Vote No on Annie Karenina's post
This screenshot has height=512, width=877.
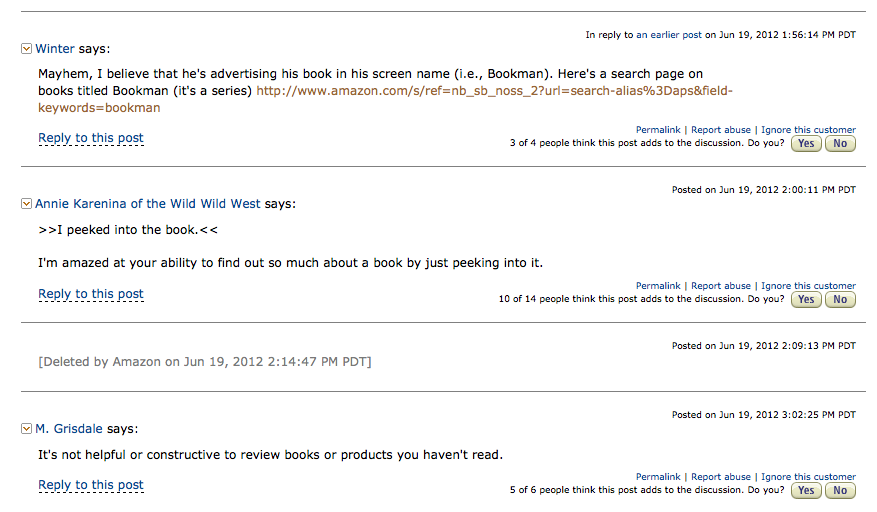pos(840,299)
